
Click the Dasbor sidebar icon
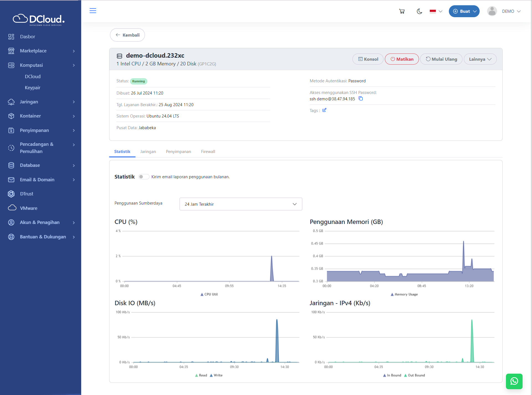11,37
